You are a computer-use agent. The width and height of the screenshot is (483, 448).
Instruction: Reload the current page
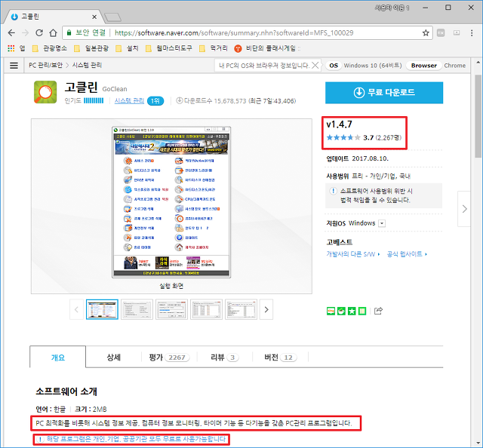coord(38,32)
